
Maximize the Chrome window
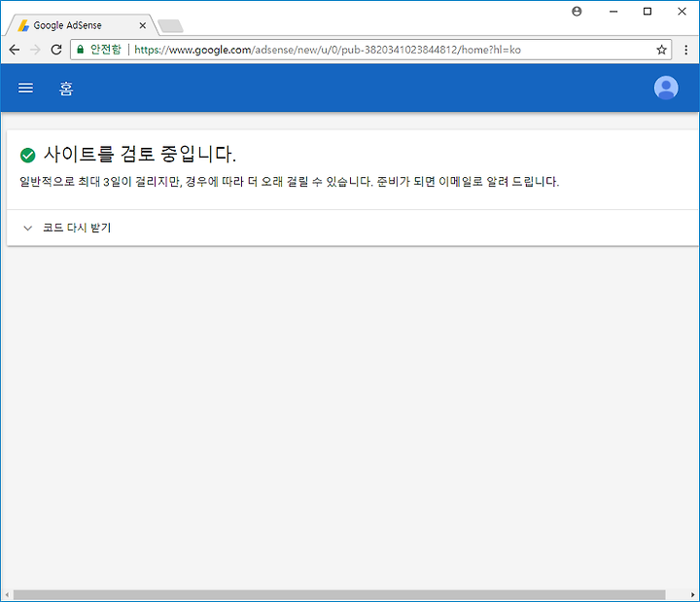pyautogui.click(x=647, y=12)
